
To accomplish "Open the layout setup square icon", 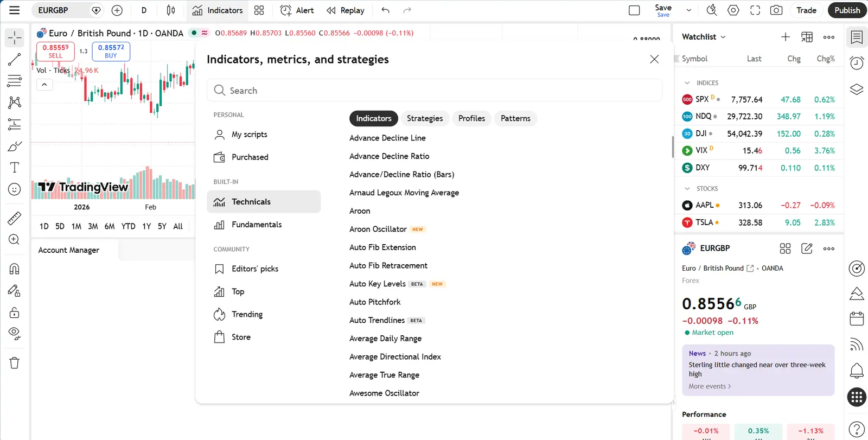I will click(x=634, y=10).
